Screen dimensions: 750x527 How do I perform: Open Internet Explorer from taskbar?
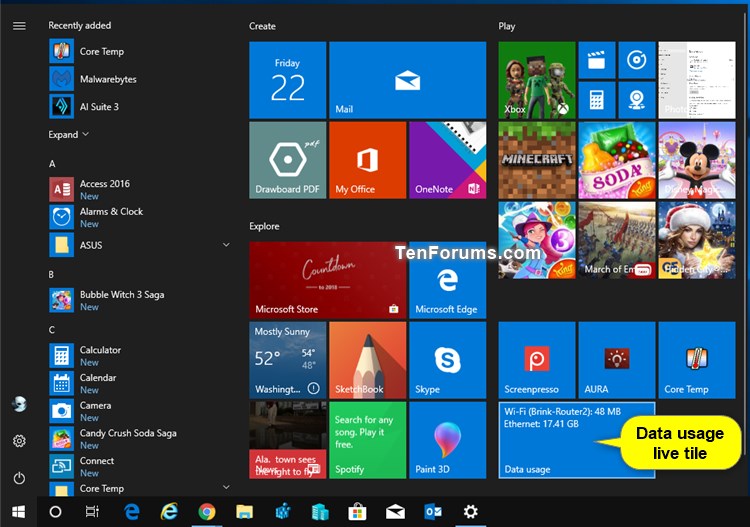point(169,512)
